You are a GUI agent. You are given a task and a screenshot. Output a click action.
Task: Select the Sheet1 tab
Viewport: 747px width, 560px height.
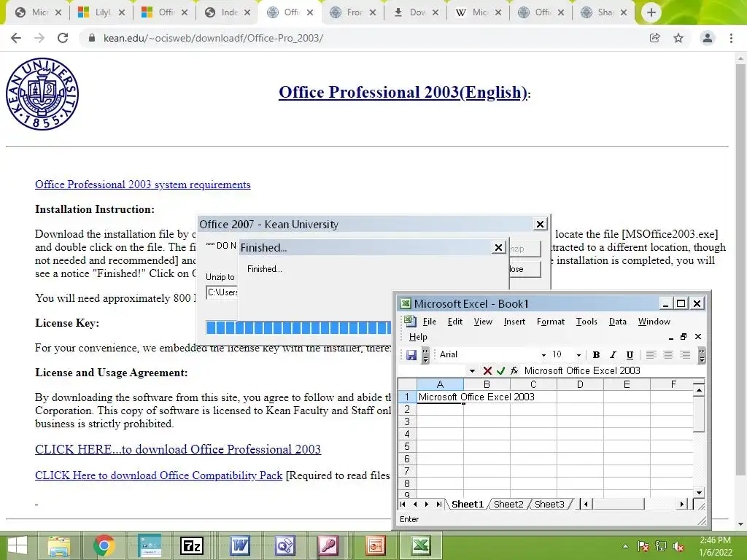coord(468,505)
